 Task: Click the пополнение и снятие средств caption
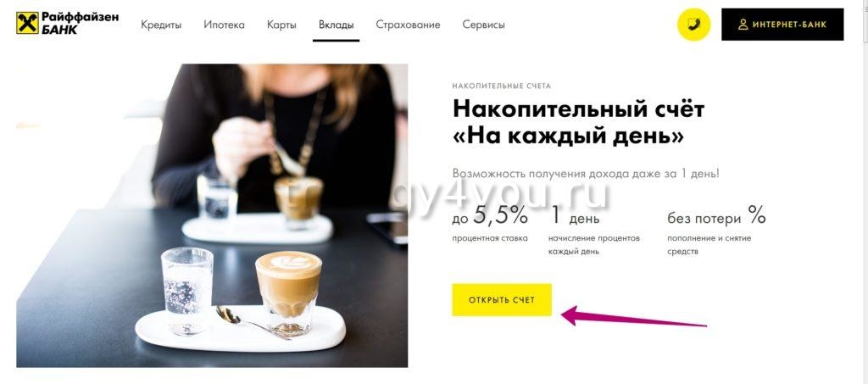pos(709,245)
